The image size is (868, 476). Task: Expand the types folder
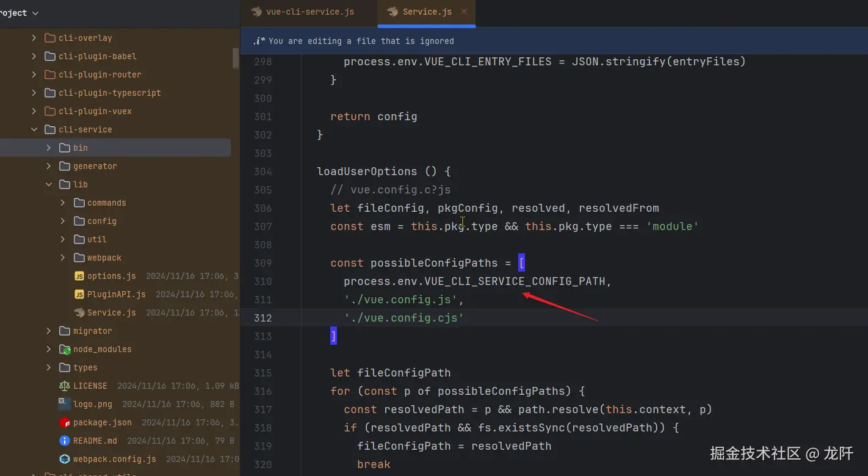pyautogui.click(x=49, y=367)
